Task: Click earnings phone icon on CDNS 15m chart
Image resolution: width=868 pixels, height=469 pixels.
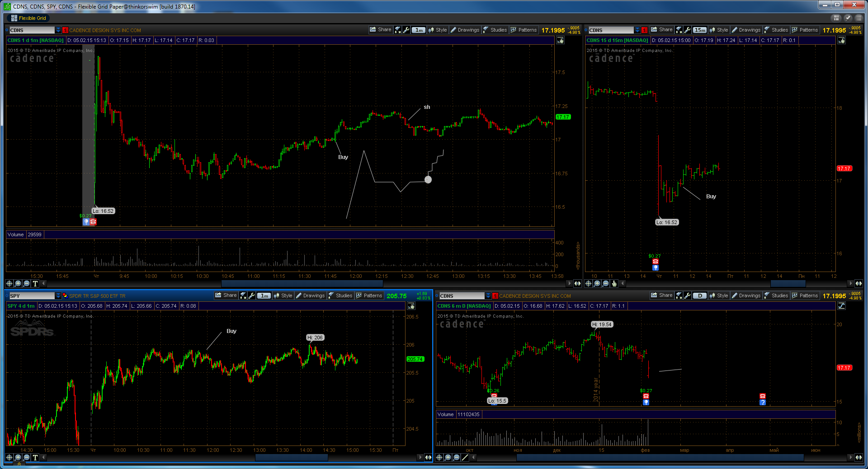Action: point(656,262)
